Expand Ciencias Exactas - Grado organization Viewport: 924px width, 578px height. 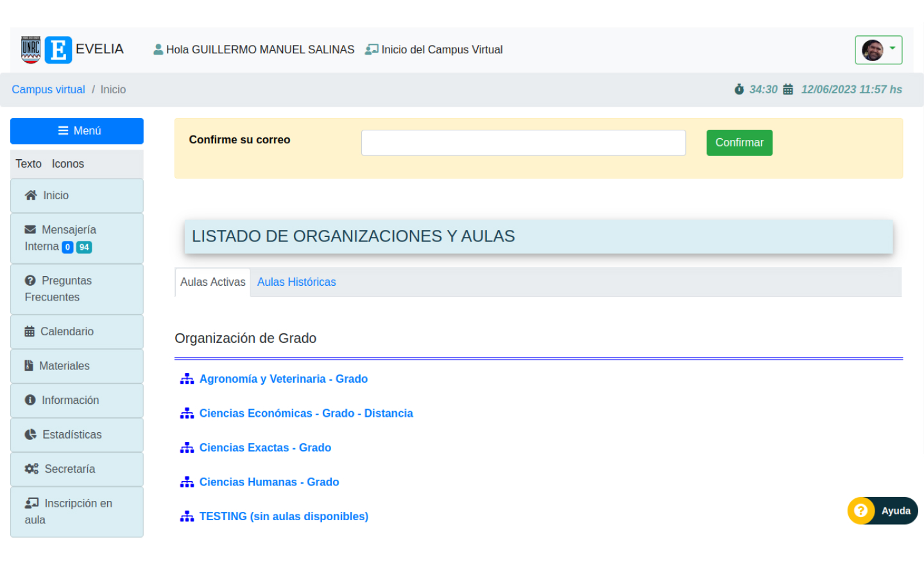click(265, 448)
